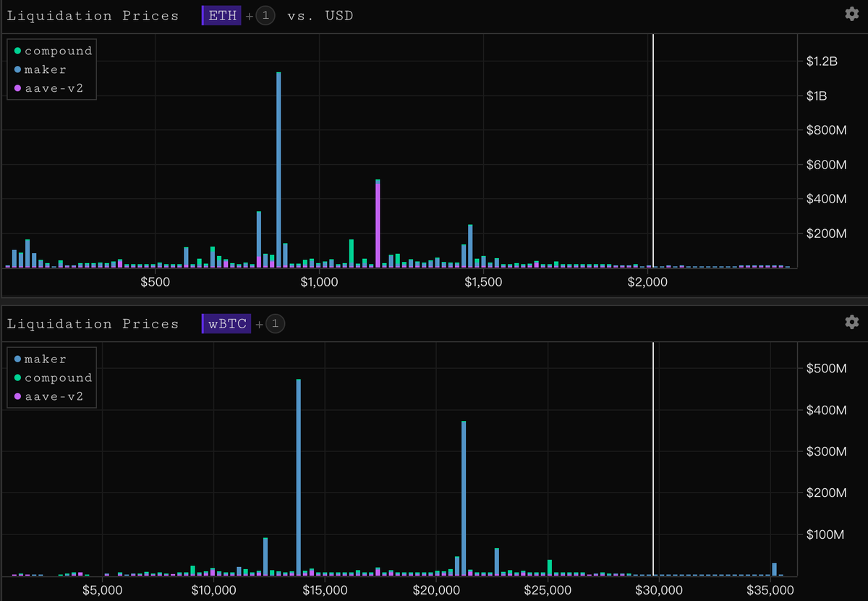Image resolution: width=868 pixels, height=601 pixels.
Task: Click the $25,000 x-axis label
Action: tap(548, 590)
